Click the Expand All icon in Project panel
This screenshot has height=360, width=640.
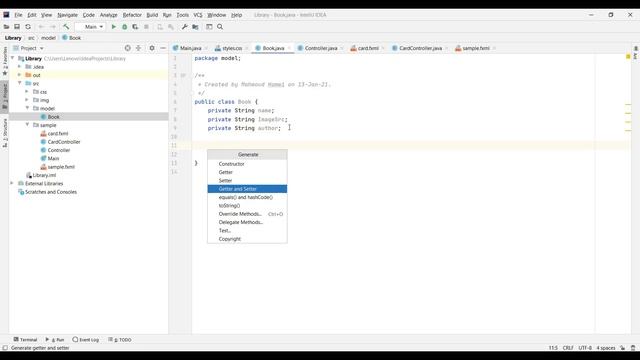point(138,48)
